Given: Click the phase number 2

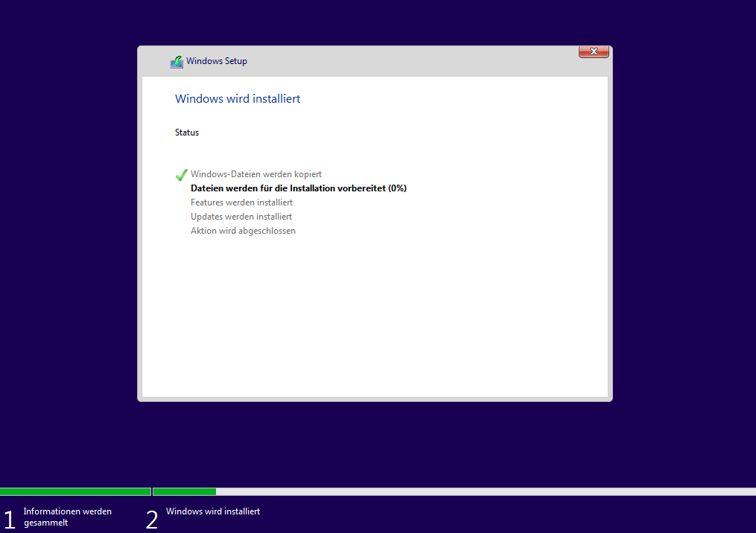Looking at the screenshot, I should (152, 520).
